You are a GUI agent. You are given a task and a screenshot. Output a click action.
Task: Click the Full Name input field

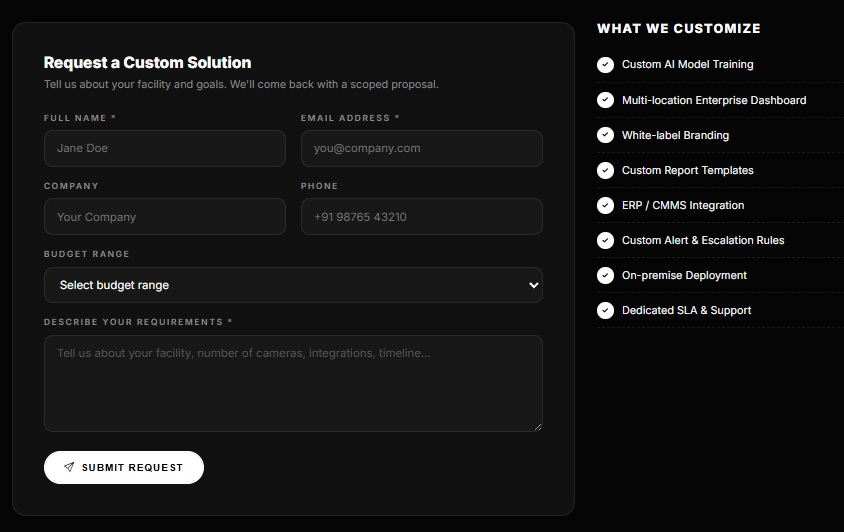pos(165,148)
